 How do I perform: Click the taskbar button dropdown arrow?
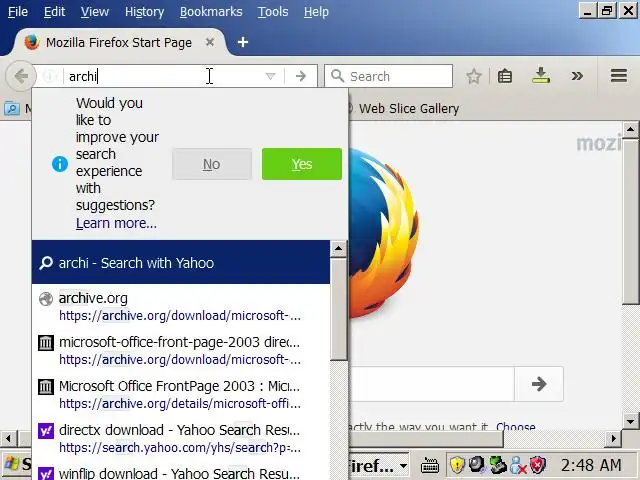pos(403,466)
